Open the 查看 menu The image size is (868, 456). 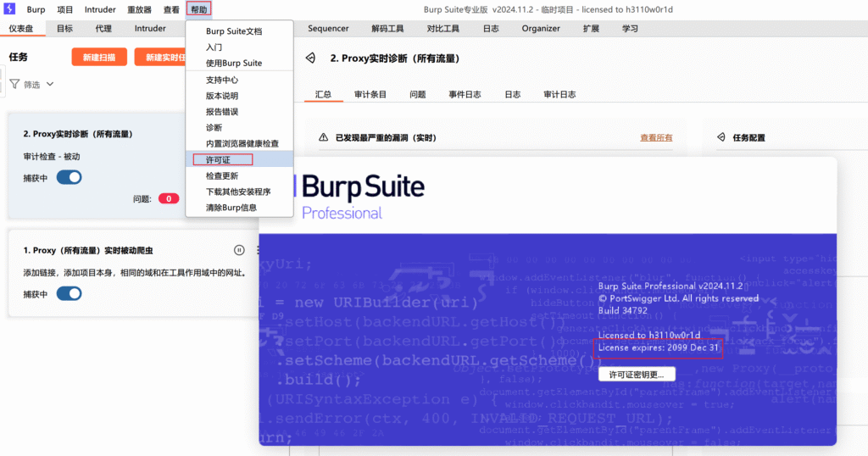[x=171, y=9]
